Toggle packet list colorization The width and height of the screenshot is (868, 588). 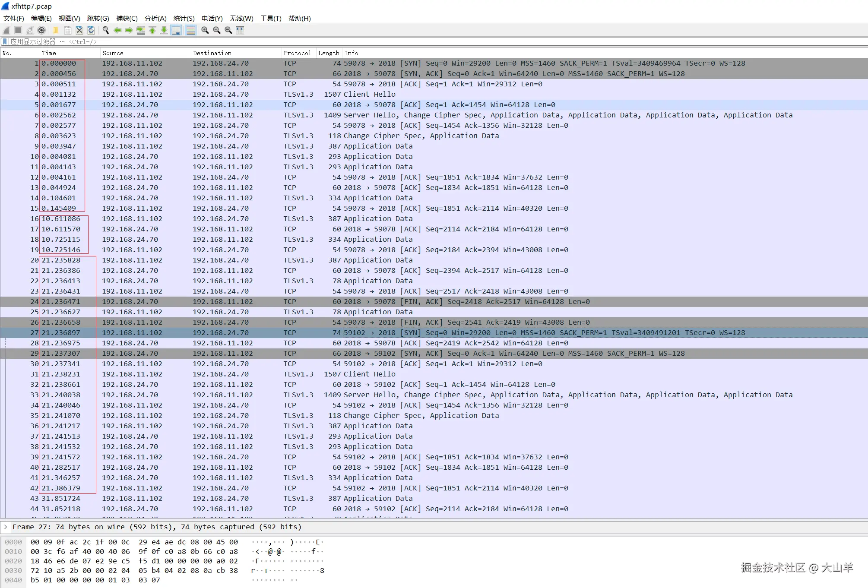(x=190, y=30)
